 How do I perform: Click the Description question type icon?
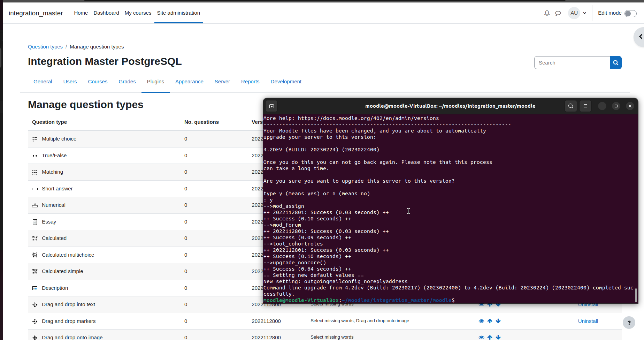coord(35,288)
